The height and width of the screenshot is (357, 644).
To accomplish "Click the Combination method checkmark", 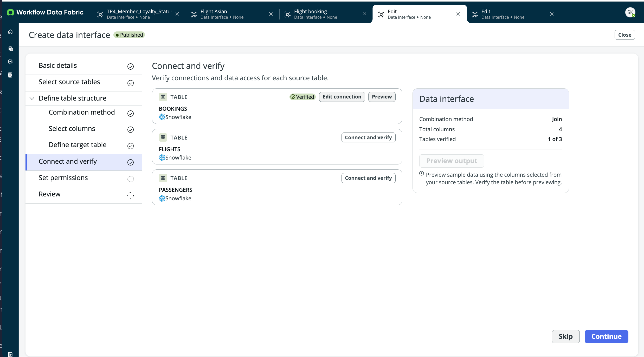I will 131,113.
